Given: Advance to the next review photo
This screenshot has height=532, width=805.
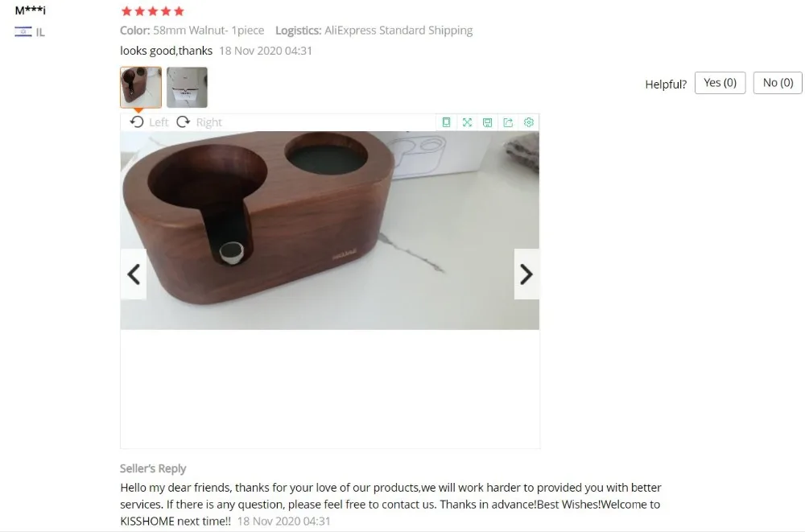Looking at the screenshot, I should [x=526, y=274].
